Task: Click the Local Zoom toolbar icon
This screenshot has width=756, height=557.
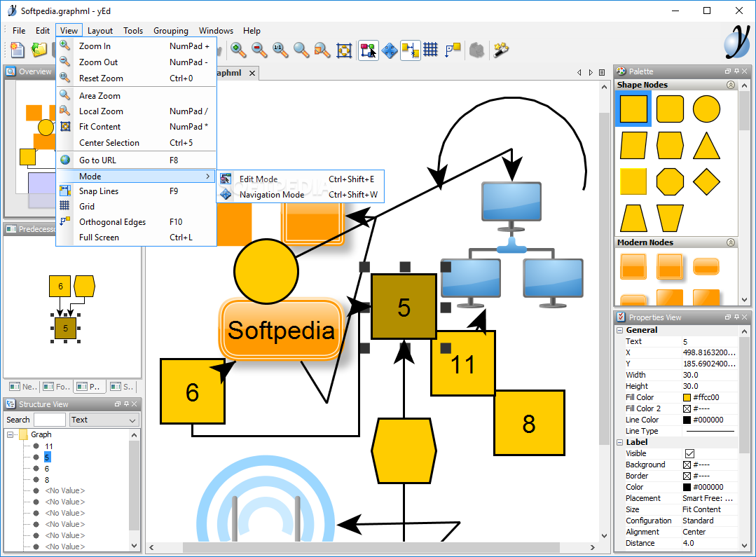Action: click(x=322, y=50)
